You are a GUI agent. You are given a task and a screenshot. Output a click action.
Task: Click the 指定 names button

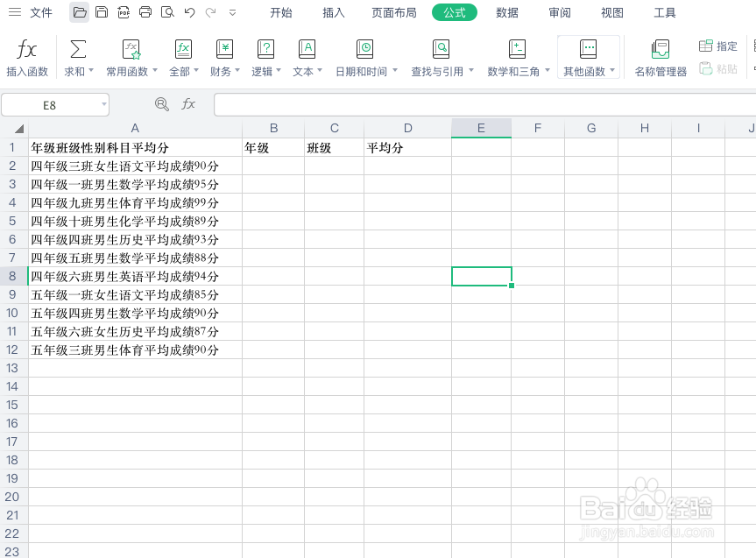click(x=717, y=46)
